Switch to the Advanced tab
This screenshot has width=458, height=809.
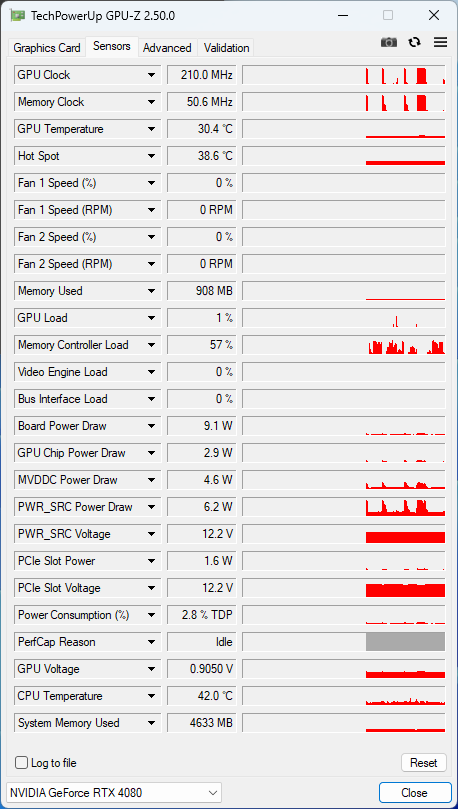pyautogui.click(x=167, y=48)
